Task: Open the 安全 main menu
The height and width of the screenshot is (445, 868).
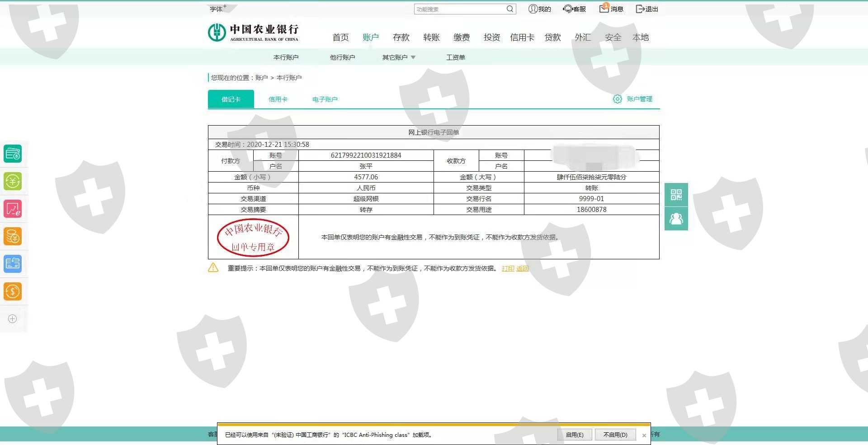Action: [x=613, y=37]
